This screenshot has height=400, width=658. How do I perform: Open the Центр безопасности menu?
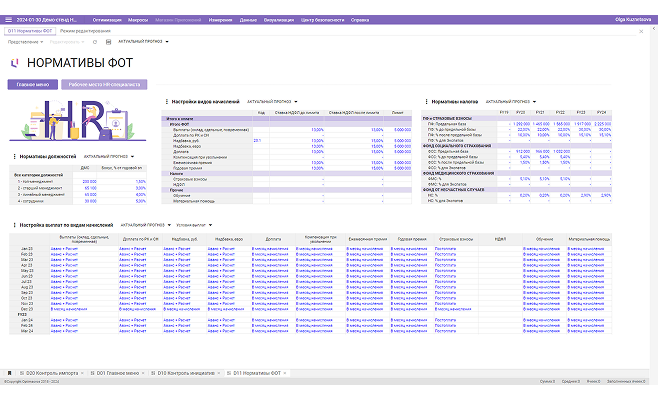pos(322,20)
